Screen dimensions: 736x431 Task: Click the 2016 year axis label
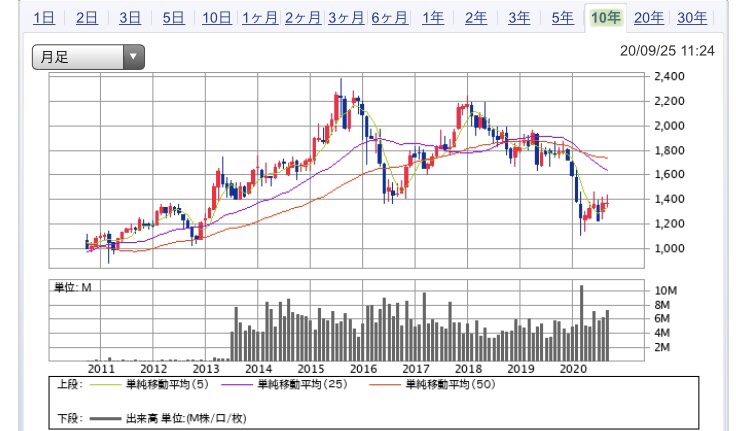click(363, 369)
